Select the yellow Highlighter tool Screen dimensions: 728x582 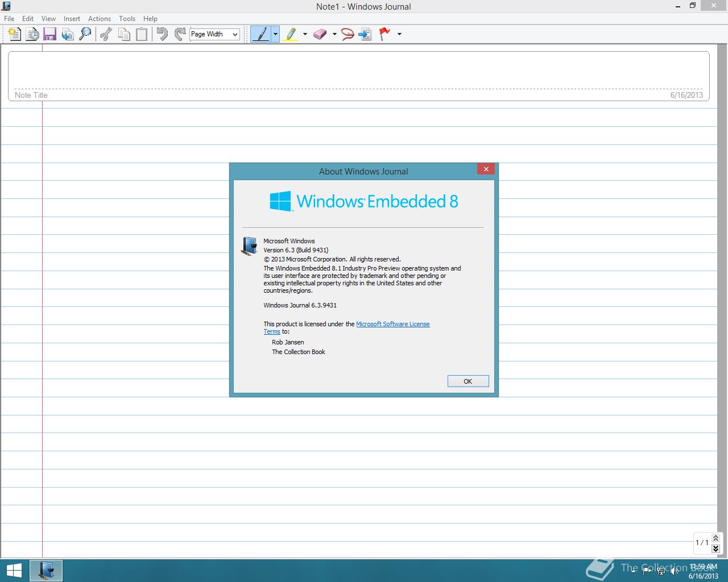[x=291, y=34]
